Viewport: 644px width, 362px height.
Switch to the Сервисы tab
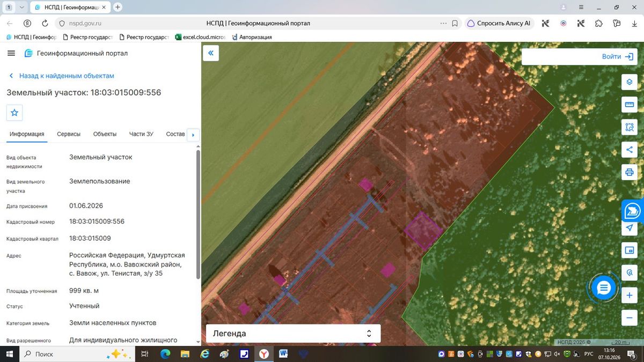[69, 134]
